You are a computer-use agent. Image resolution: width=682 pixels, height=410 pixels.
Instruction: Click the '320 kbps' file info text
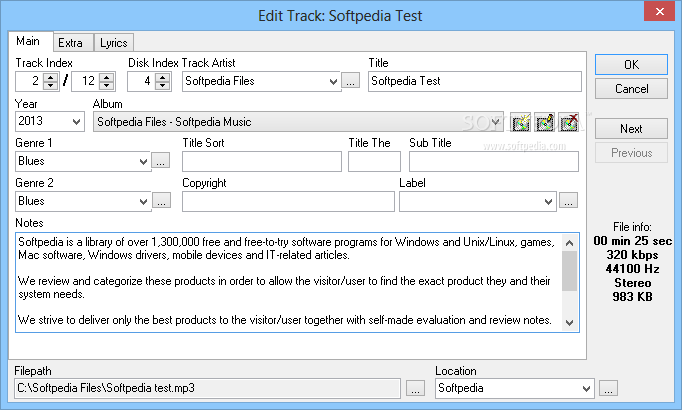632,255
